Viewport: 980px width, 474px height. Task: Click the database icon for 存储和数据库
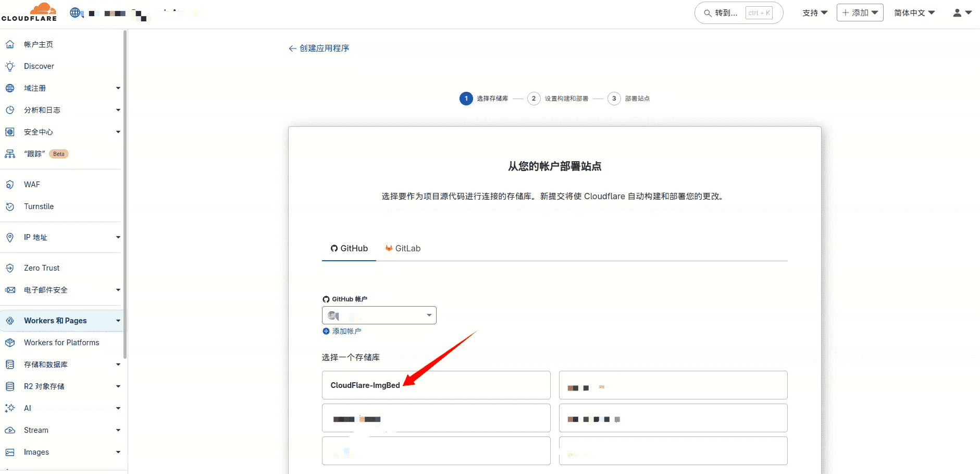(x=10, y=364)
